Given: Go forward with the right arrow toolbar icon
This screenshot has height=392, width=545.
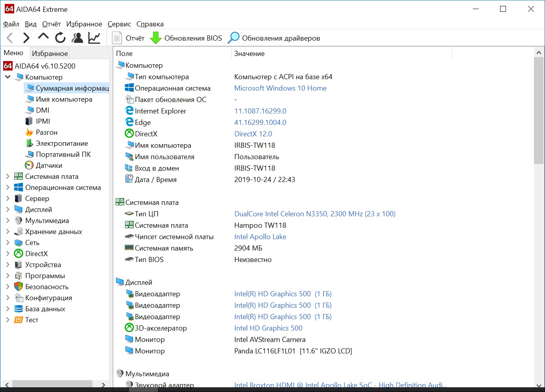Looking at the screenshot, I should point(26,38).
